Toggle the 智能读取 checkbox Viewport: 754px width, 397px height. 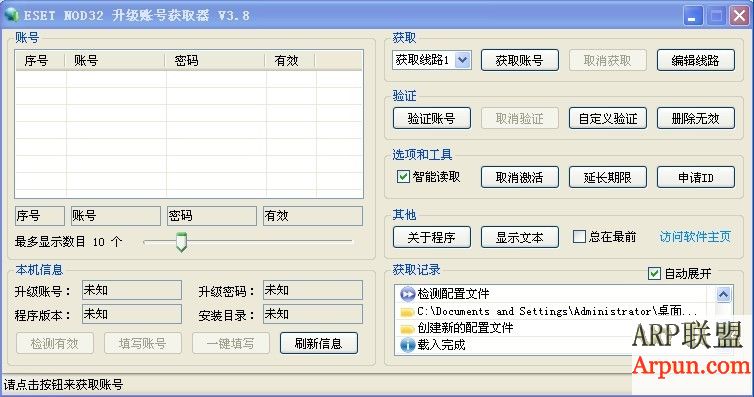(403, 176)
